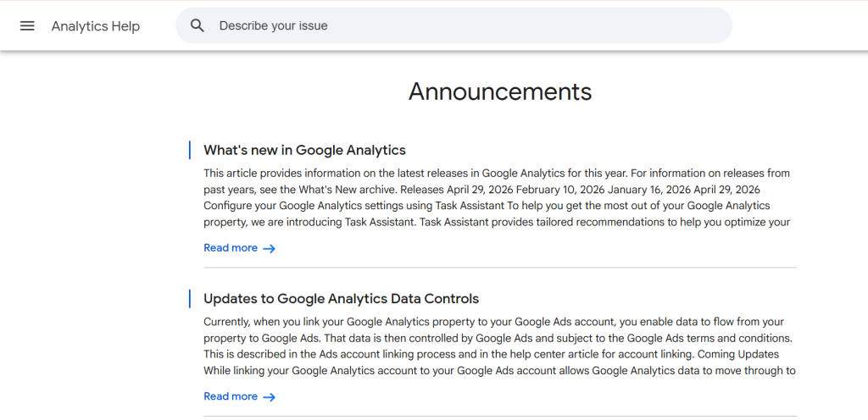Open "Updates to Google Analytics Data Controls" article
Viewport: 868px width, 420px height.
click(341, 298)
